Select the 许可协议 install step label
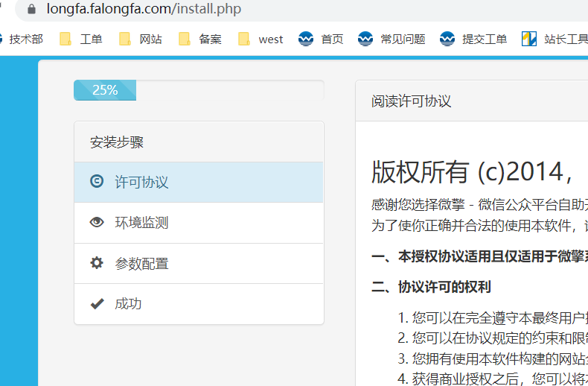The image size is (588, 386). (x=141, y=182)
